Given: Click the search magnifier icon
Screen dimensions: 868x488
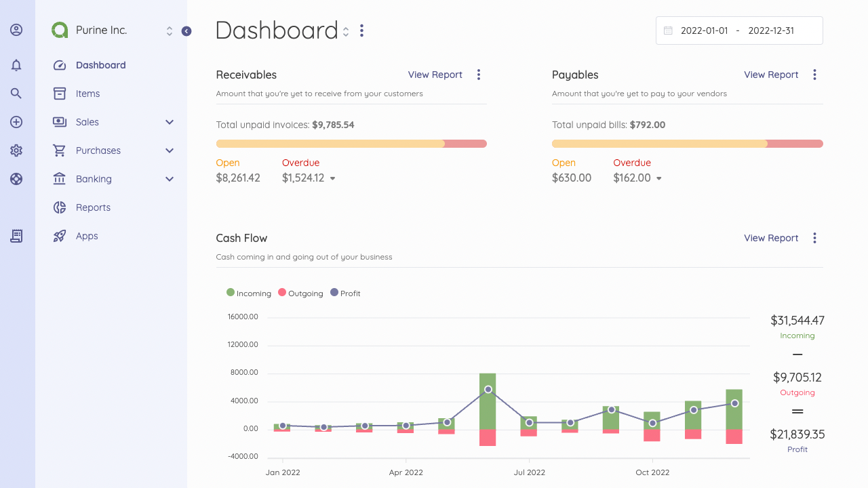Looking at the screenshot, I should [x=16, y=94].
